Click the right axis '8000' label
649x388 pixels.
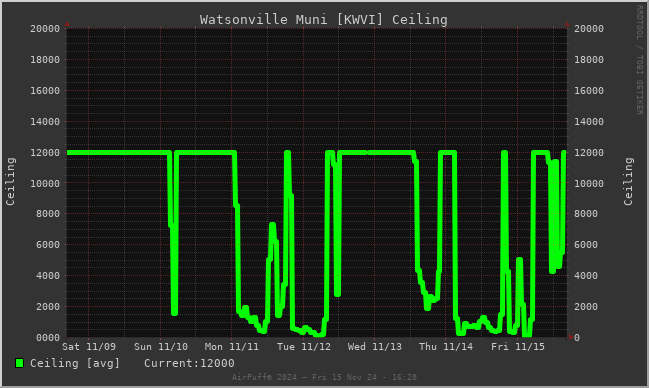point(586,214)
